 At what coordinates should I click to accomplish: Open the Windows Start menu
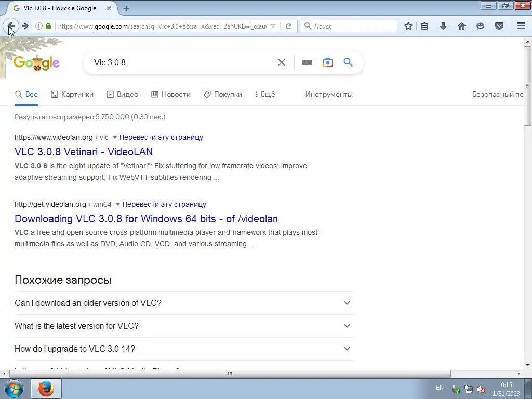point(14,389)
